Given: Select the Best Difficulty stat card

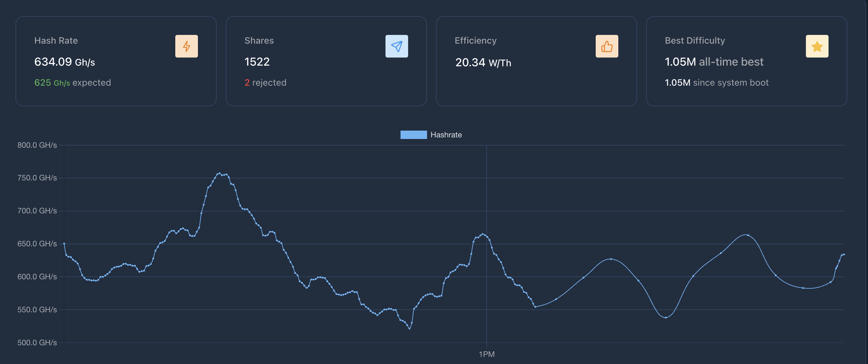Looking at the screenshot, I should click(747, 60).
